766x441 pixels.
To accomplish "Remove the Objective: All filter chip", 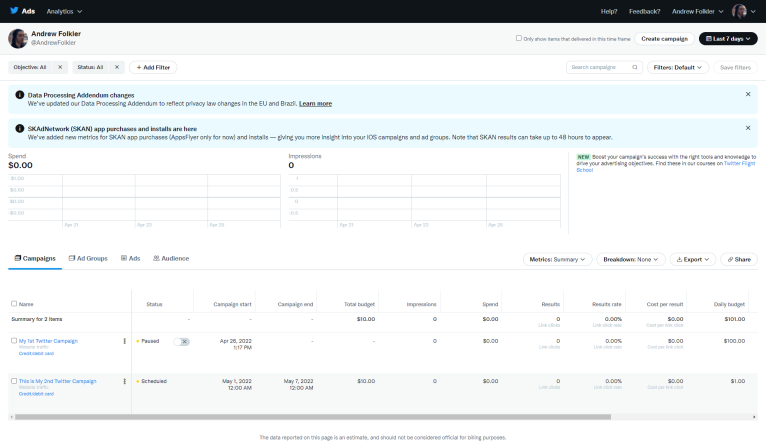I will [x=60, y=67].
